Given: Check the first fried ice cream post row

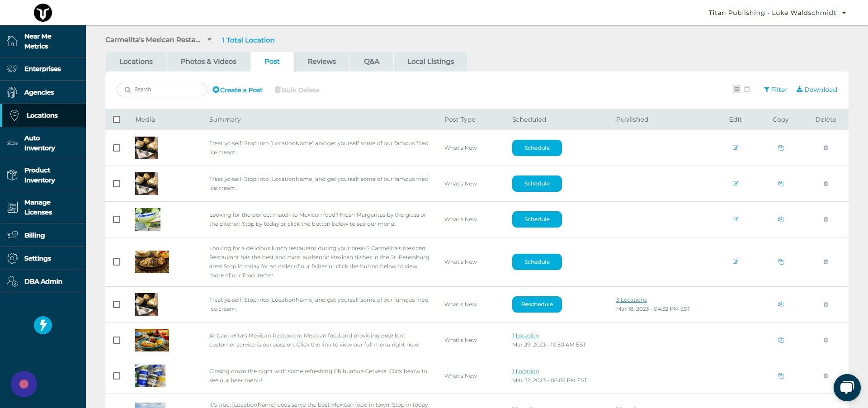Looking at the screenshot, I should pyautogui.click(x=117, y=148).
